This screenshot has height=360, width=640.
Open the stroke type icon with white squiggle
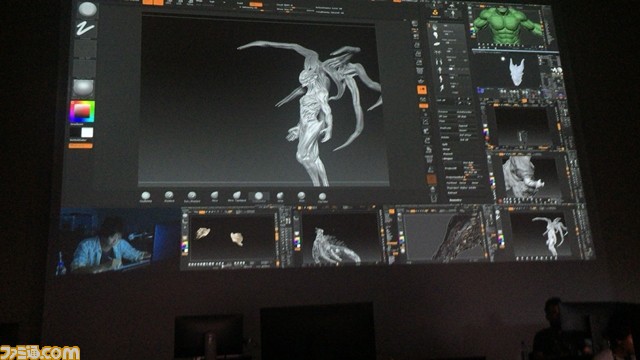[x=86, y=29]
